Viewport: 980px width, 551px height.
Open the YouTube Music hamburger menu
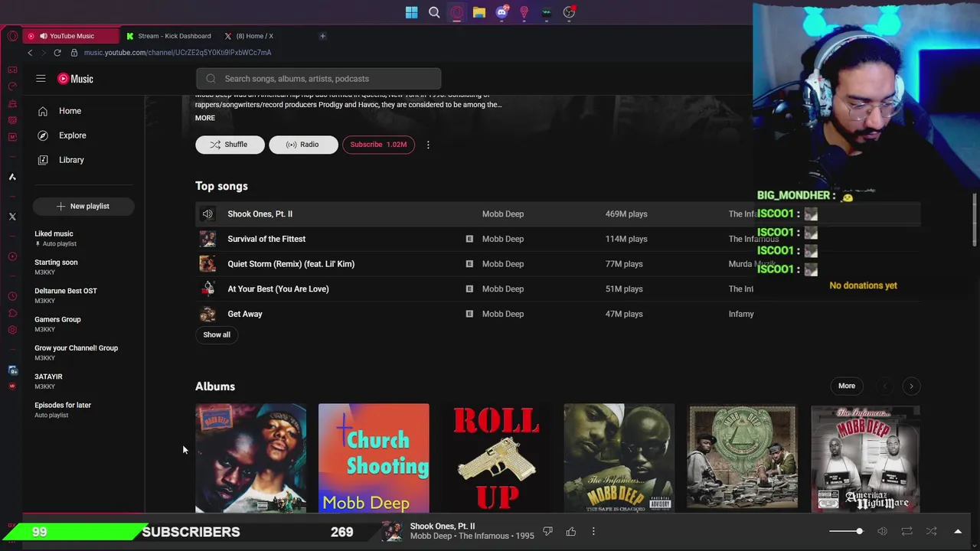(x=41, y=79)
